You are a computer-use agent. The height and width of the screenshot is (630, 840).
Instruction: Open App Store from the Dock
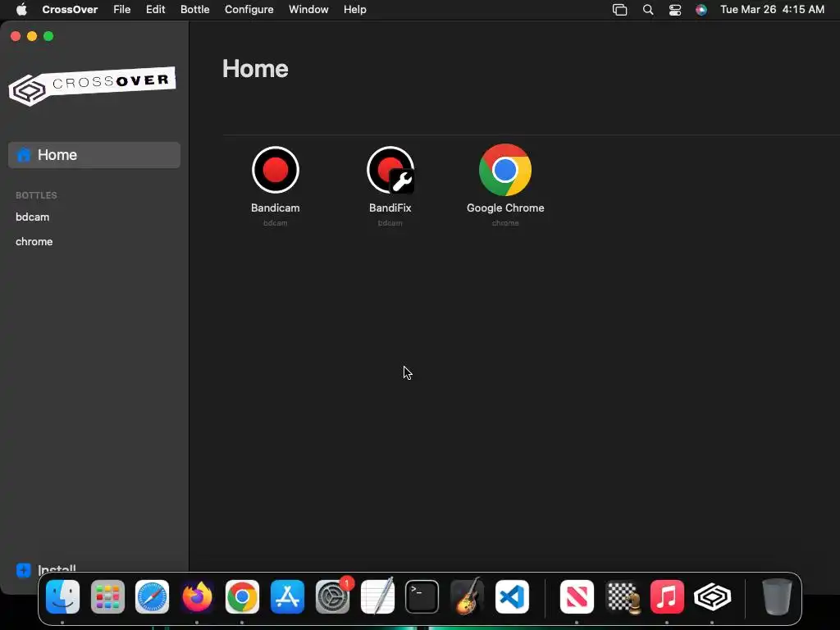288,596
